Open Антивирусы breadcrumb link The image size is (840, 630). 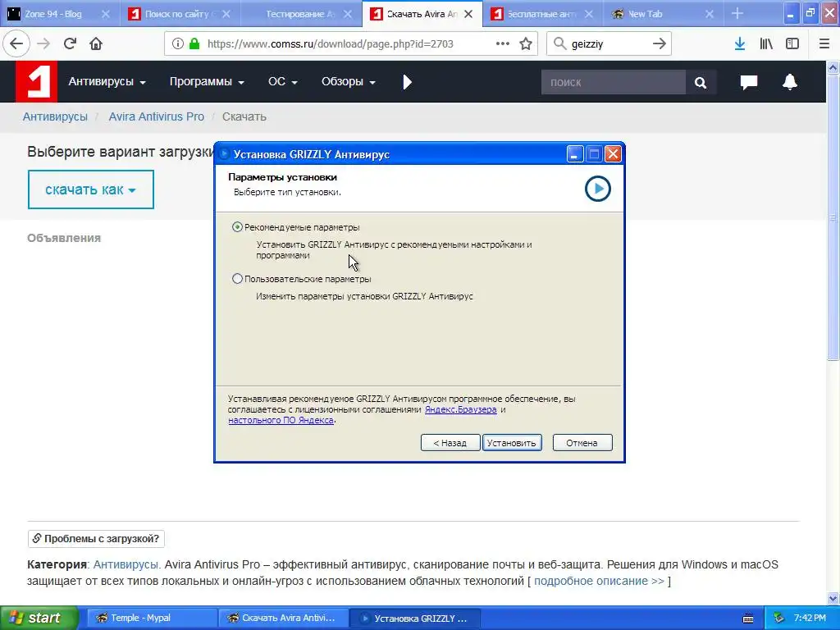click(x=55, y=116)
